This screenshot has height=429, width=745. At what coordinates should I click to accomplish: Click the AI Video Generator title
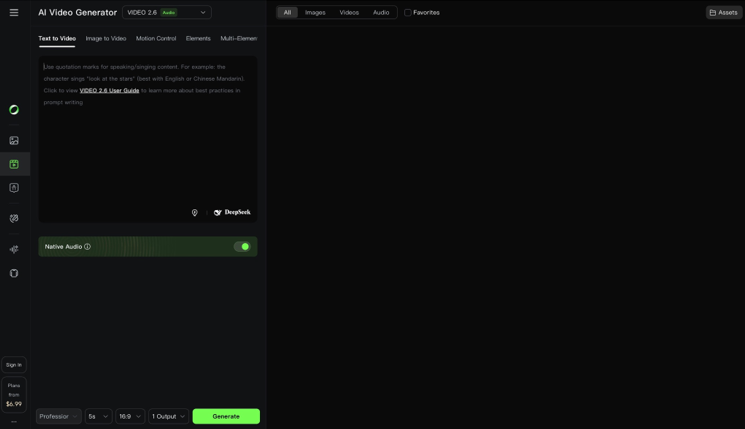pos(77,13)
